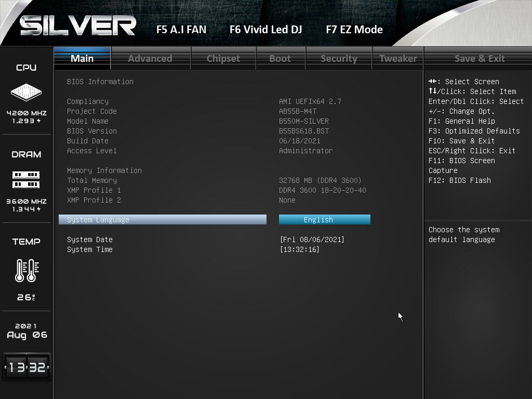The width and height of the screenshot is (532, 399).
Task: Open the English system language dropdown
Action: 324,220
